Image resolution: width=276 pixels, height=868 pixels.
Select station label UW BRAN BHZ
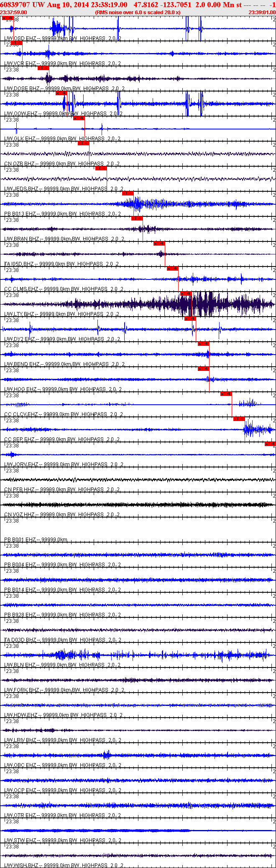pos(22,239)
